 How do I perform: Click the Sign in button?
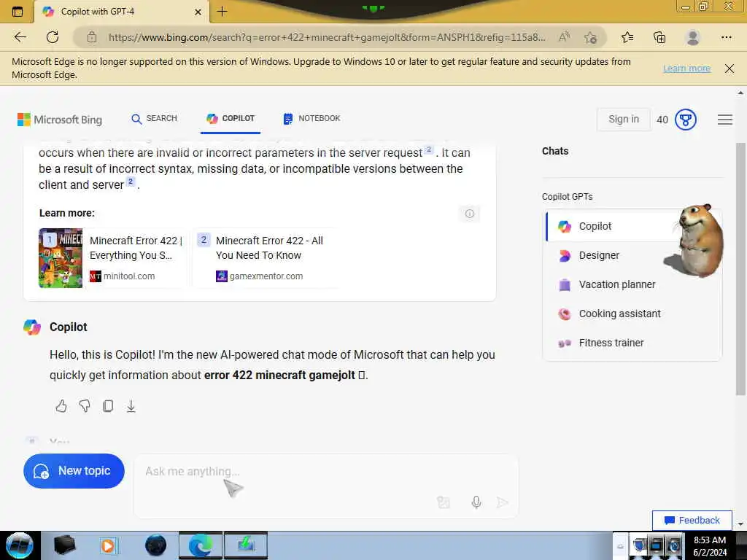coord(623,119)
